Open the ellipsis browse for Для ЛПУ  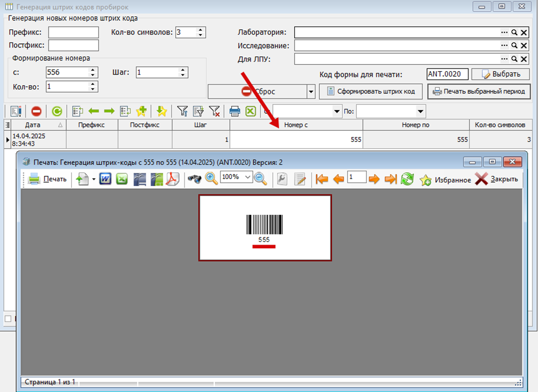pos(504,59)
